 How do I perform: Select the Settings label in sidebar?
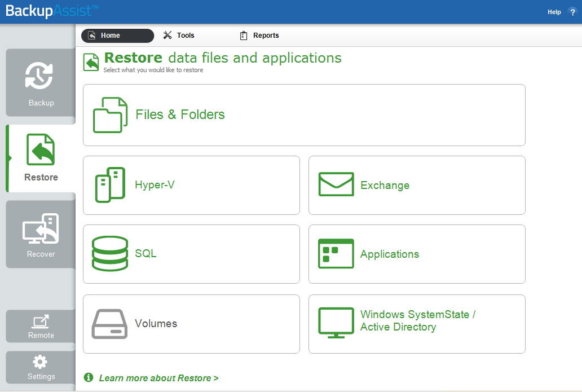click(41, 376)
